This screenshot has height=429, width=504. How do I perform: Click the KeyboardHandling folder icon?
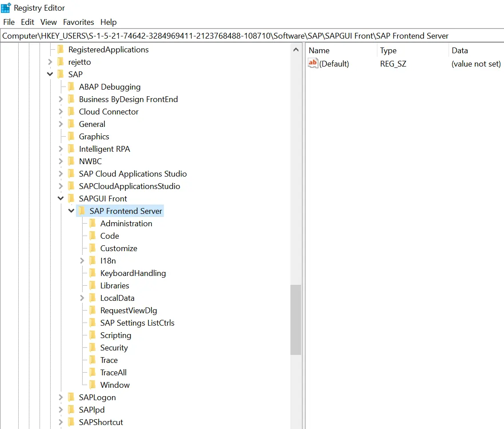tap(93, 273)
